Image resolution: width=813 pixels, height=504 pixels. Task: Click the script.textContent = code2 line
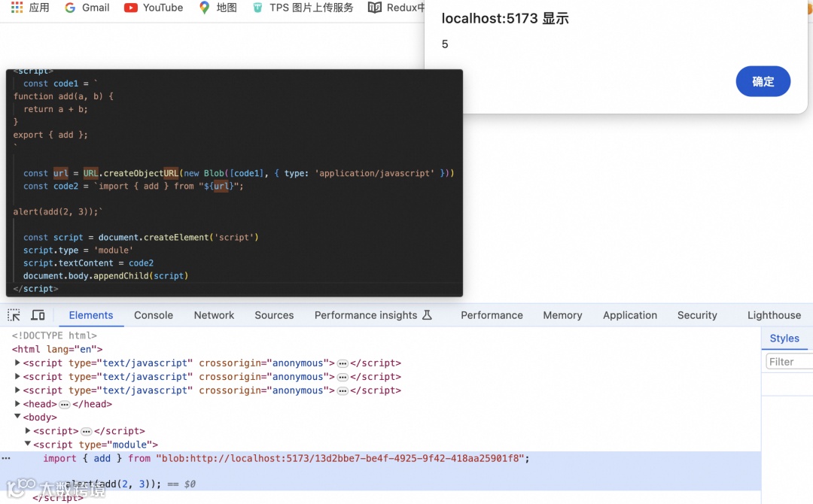pyautogui.click(x=88, y=263)
